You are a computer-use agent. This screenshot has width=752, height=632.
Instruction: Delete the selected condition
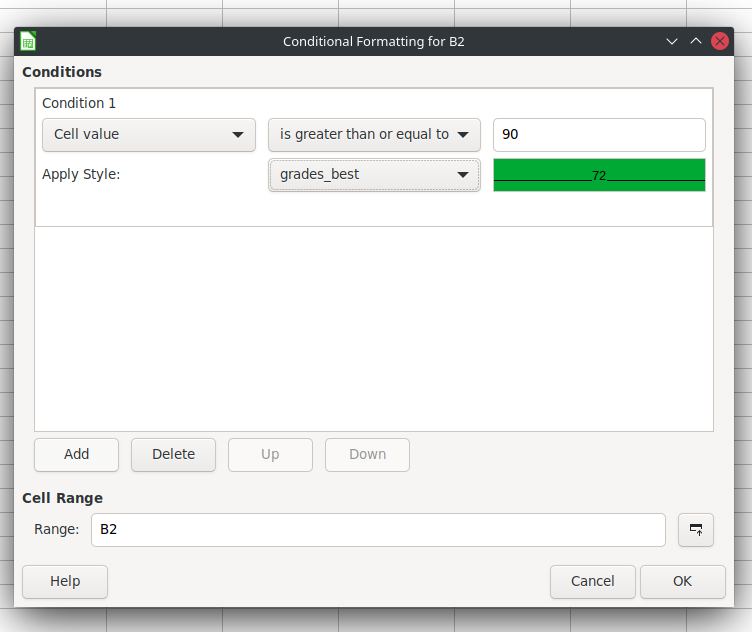[x=173, y=455]
